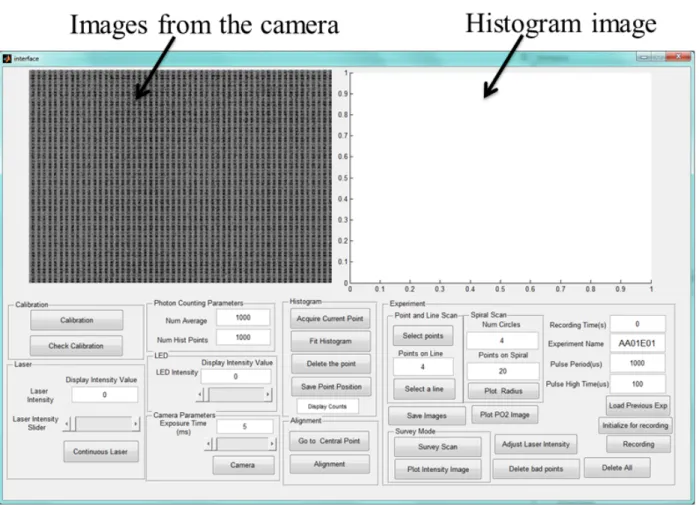Click Fit Histogram button
Viewport: 699px width, 505px height.
[x=330, y=341]
